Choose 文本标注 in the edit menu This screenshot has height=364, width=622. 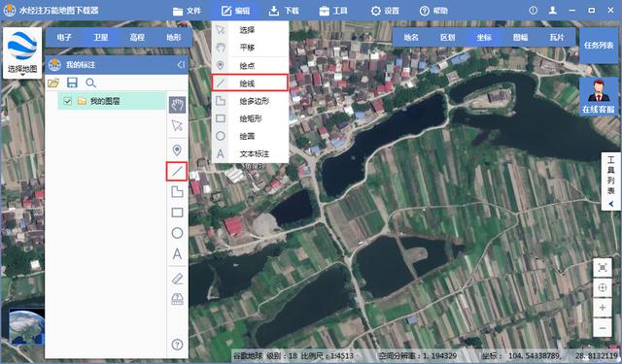[x=250, y=153]
